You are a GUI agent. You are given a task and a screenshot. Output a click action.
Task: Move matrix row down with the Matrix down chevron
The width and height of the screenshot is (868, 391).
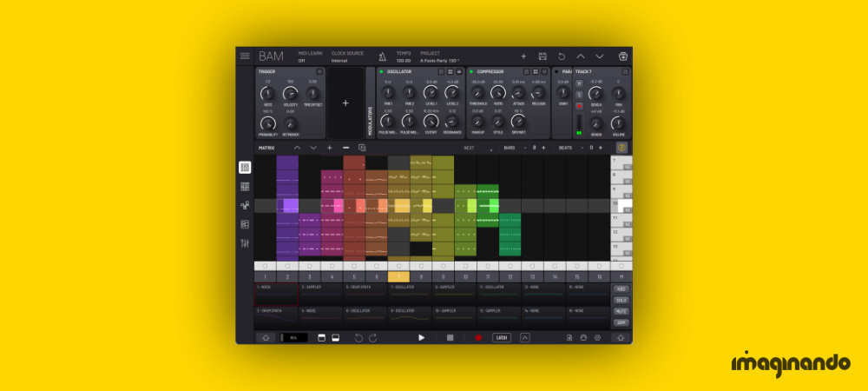[x=313, y=148]
